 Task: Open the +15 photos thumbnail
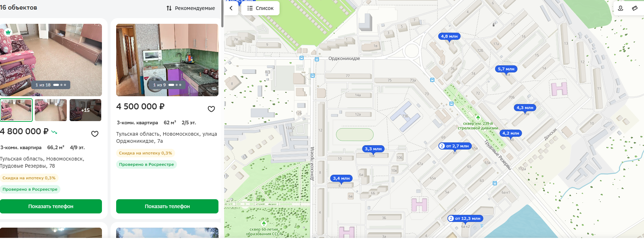[x=85, y=110]
